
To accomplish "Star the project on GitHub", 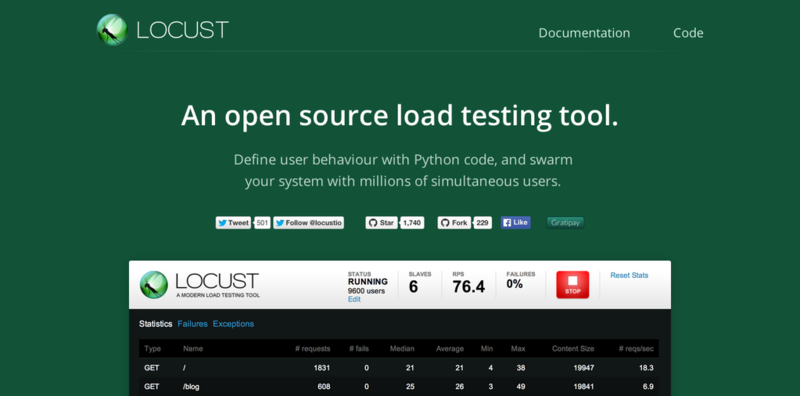I will point(381,223).
